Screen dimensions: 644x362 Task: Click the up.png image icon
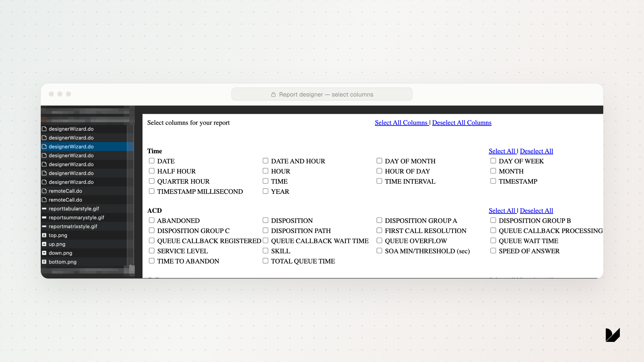[x=44, y=244]
